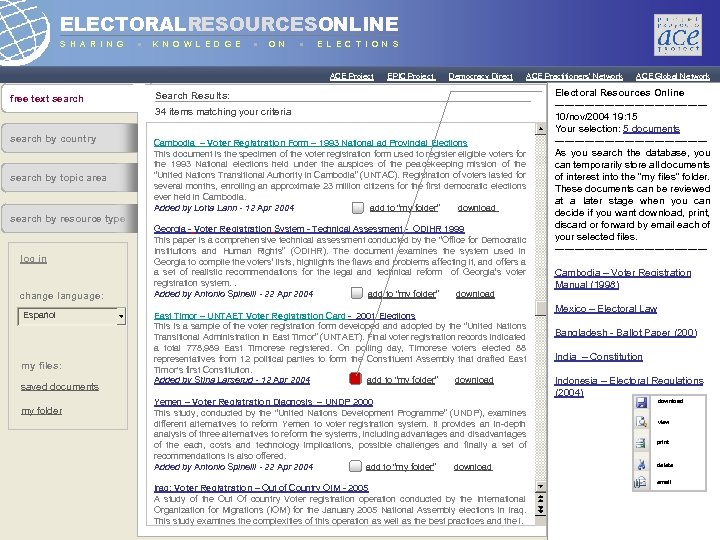Click 'Added by Stina Larserud' line
720x540 pixels.
[x=232, y=380]
